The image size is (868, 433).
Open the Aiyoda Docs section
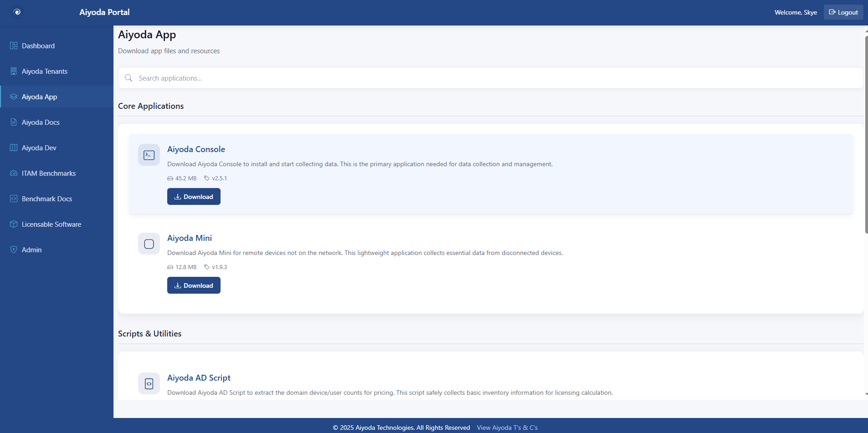pos(40,122)
